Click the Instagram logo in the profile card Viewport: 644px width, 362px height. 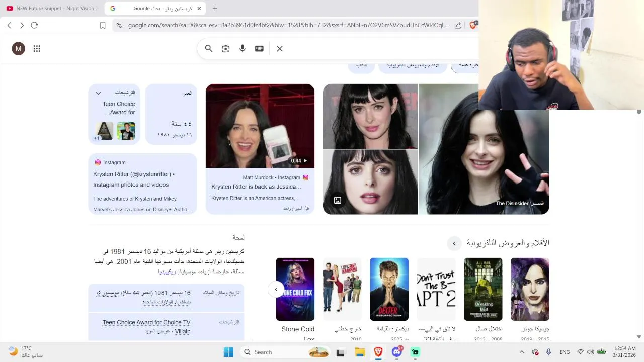click(x=98, y=162)
